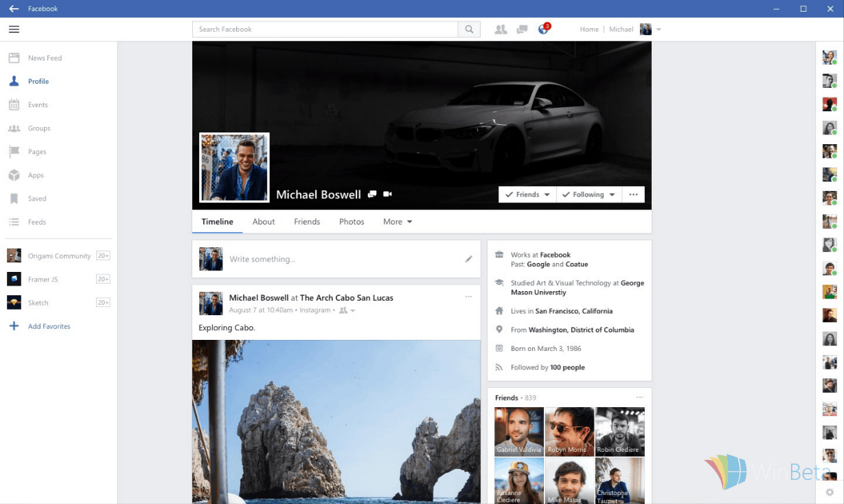
Task: Open the Friends status dropdown
Action: pos(527,194)
